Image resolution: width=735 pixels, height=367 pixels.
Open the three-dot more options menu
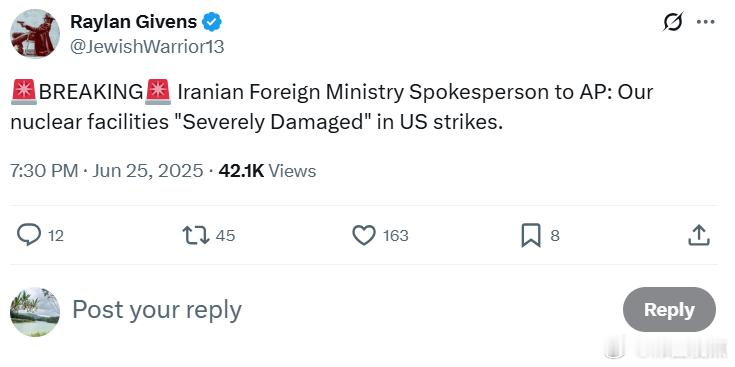(x=705, y=22)
